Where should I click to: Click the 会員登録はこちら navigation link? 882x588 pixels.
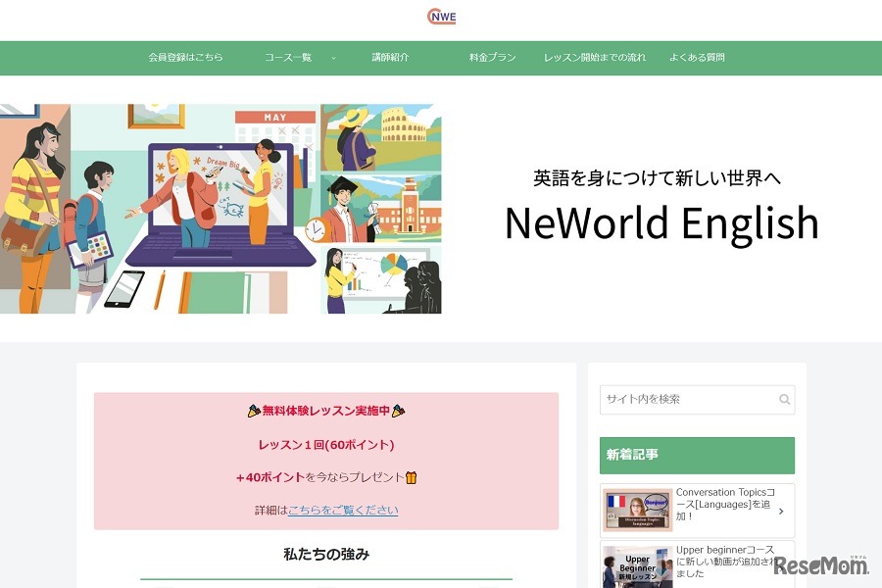coord(184,58)
